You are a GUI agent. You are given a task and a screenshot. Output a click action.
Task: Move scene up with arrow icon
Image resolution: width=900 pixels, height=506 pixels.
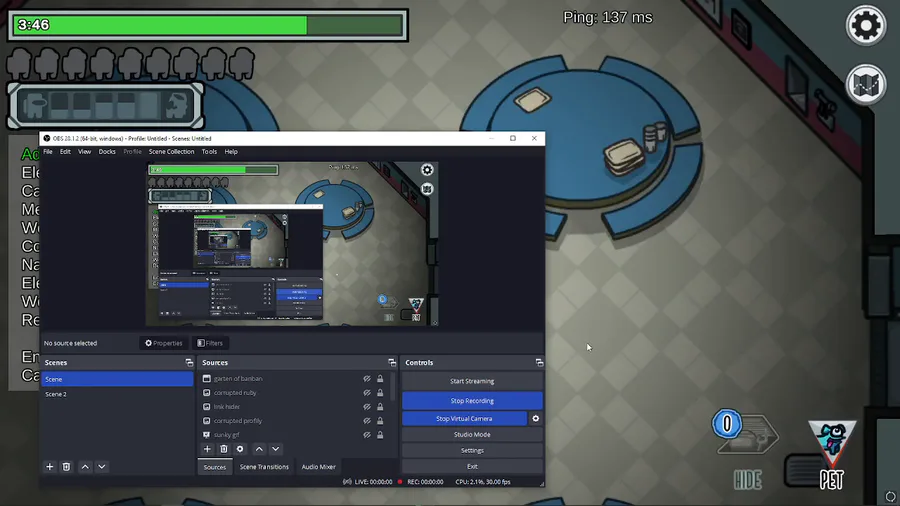(85, 466)
